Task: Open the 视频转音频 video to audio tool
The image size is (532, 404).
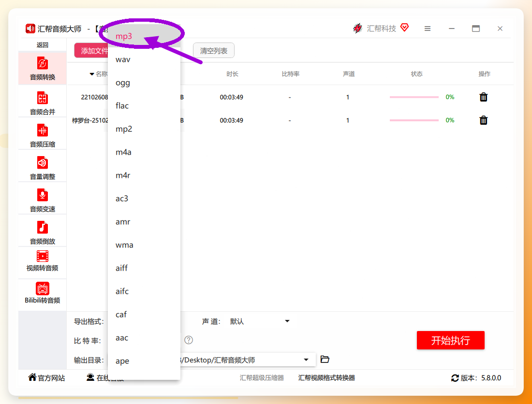Action: coord(43,261)
